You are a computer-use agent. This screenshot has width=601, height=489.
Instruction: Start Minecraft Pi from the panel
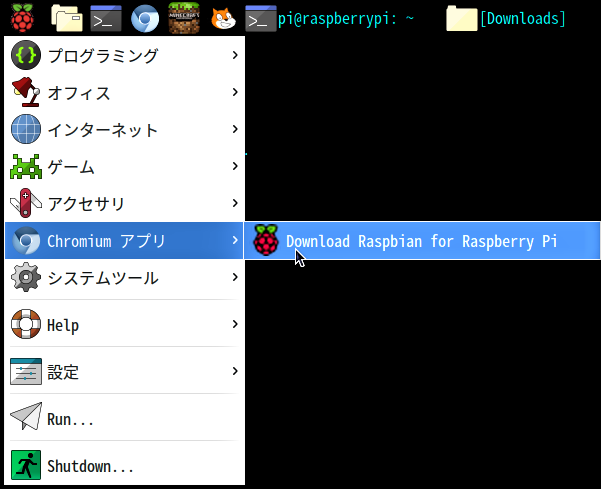click(x=184, y=18)
